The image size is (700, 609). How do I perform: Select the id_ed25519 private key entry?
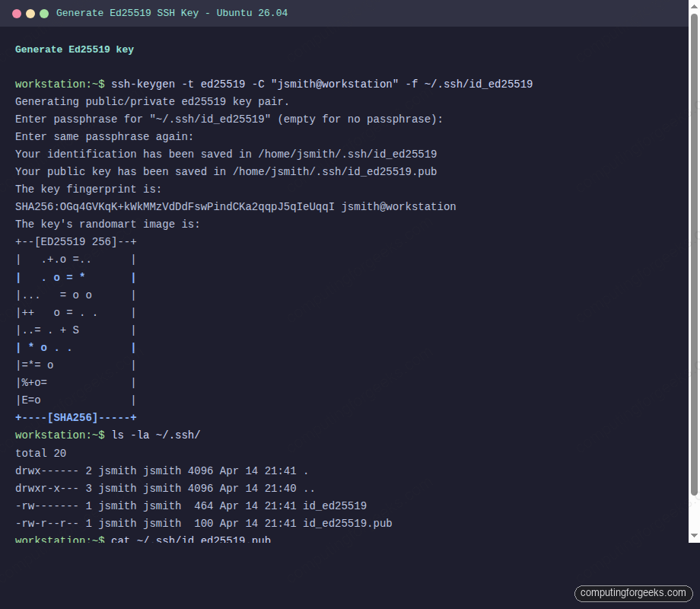(x=335, y=505)
